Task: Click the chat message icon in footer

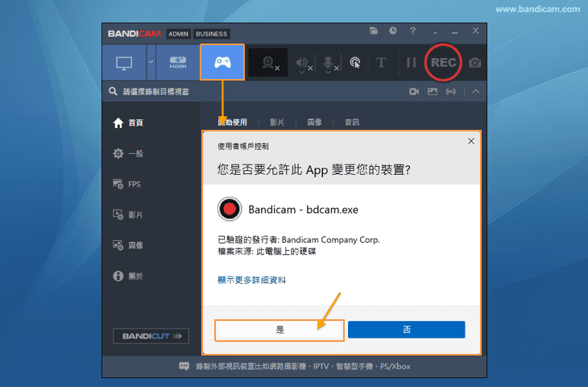Action: 184,366
